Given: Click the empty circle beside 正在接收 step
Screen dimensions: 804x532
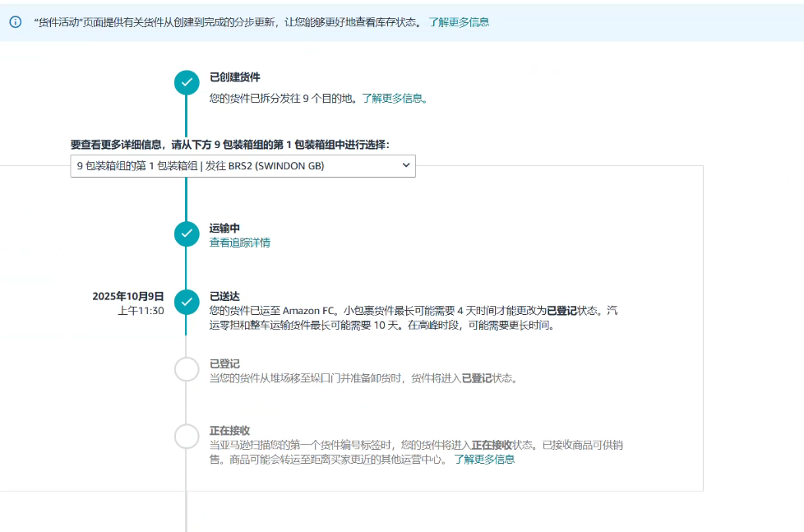Looking at the screenshot, I should pos(187,437).
